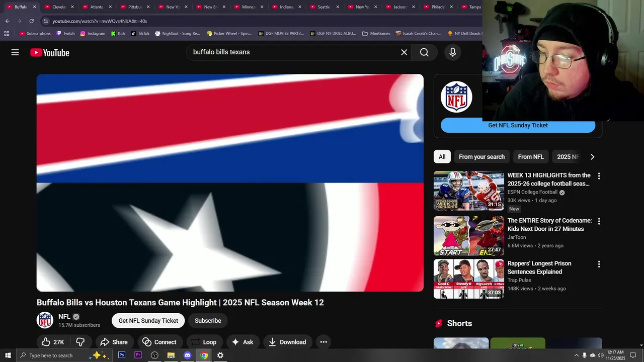The image size is (644, 362).
Task: Click the blue Get NFL Sunday Ticket sidebar button
Action: tap(518, 126)
